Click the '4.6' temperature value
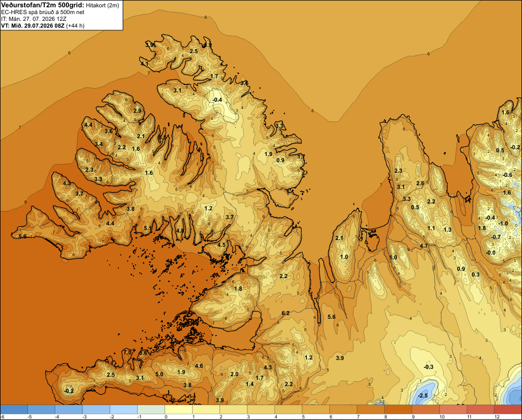Viewport: 522px width, 420px height. [x=199, y=366]
